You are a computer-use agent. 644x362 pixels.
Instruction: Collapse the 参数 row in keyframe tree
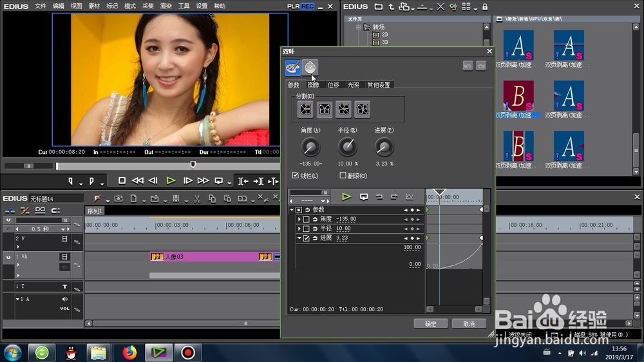(292, 210)
